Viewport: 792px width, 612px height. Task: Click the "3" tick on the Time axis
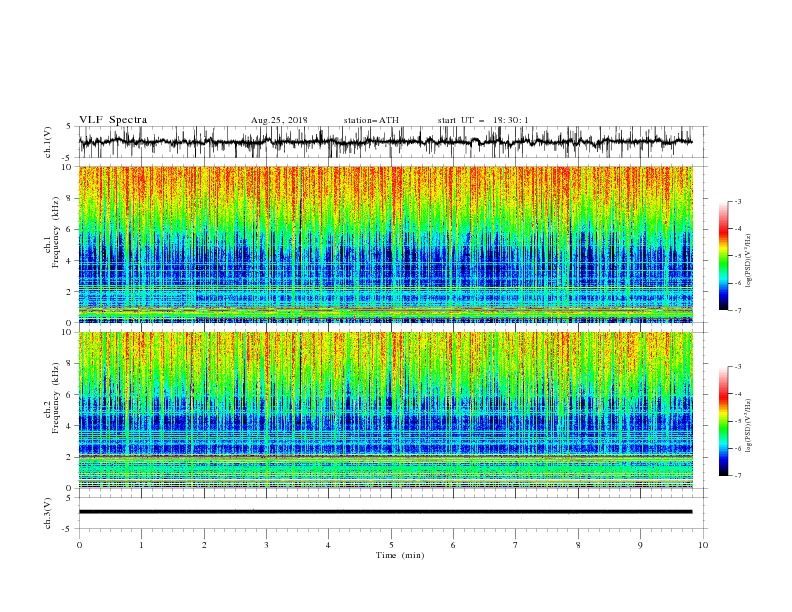pyautogui.click(x=266, y=545)
